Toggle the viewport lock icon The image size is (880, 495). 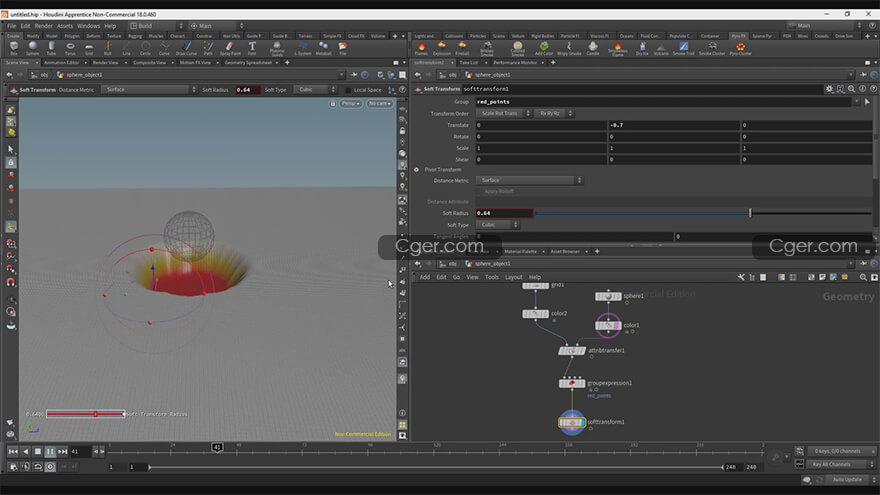point(332,104)
